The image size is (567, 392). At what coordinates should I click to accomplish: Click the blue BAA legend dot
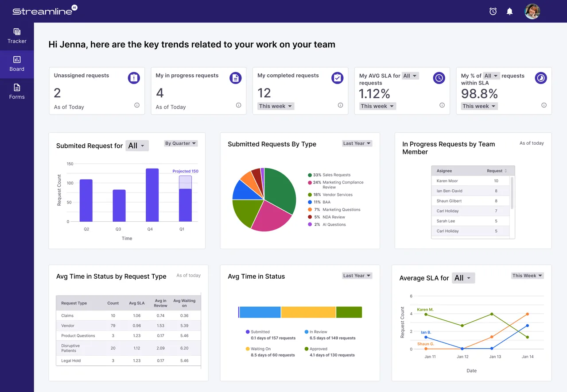click(310, 202)
